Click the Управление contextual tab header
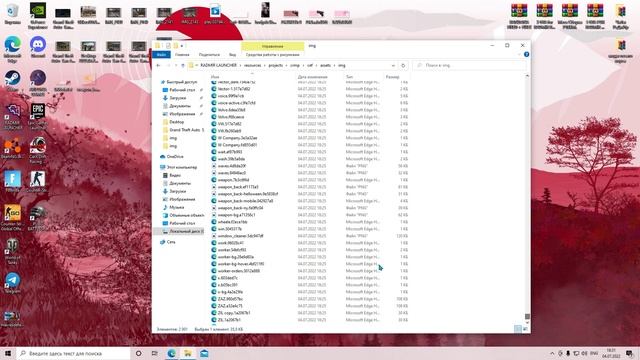The height and width of the screenshot is (360, 640). click(x=273, y=46)
